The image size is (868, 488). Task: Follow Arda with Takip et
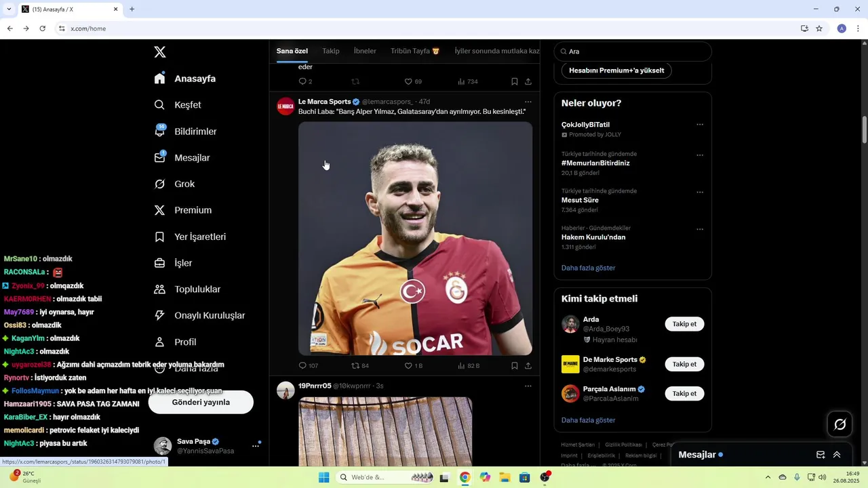click(684, 324)
